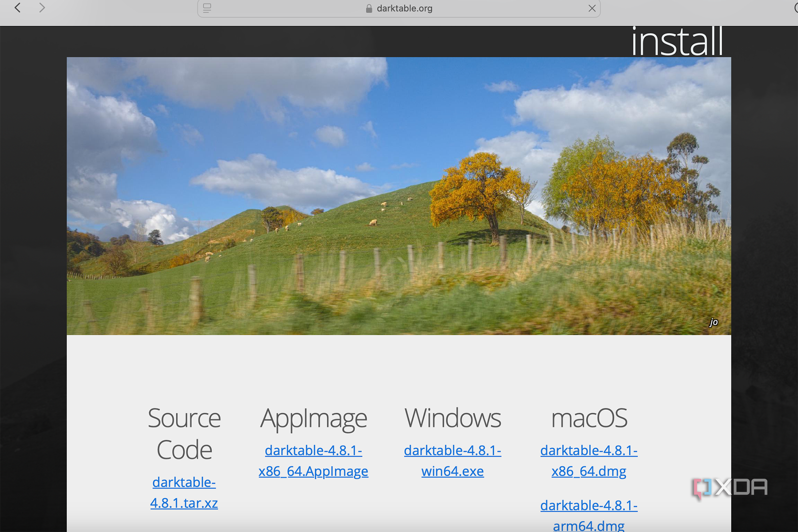Download darktable-4.8.1-arm64.dmg for Apple Silicon
Viewport: 798px width, 532px height.
pyautogui.click(x=589, y=514)
